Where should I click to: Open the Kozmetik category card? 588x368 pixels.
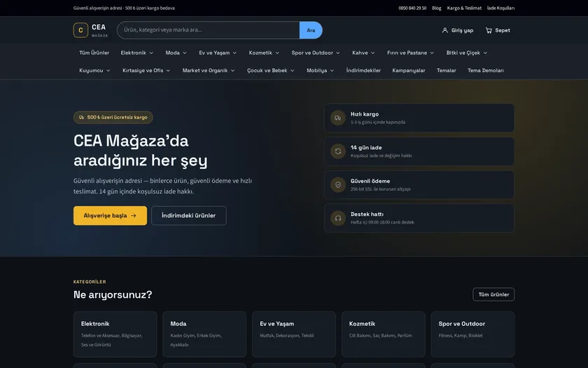click(x=384, y=334)
